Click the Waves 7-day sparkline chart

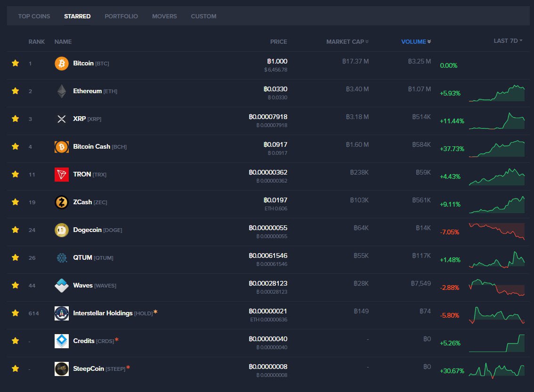click(x=496, y=287)
